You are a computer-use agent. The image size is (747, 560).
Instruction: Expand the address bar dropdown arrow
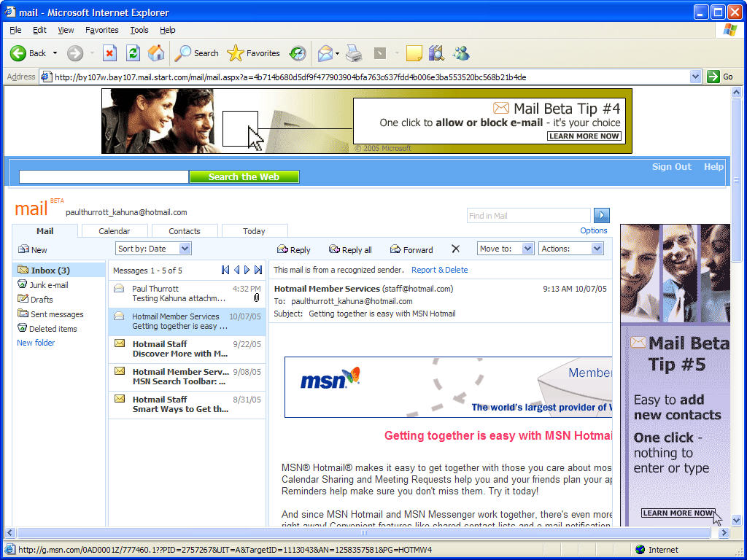(x=695, y=77)
